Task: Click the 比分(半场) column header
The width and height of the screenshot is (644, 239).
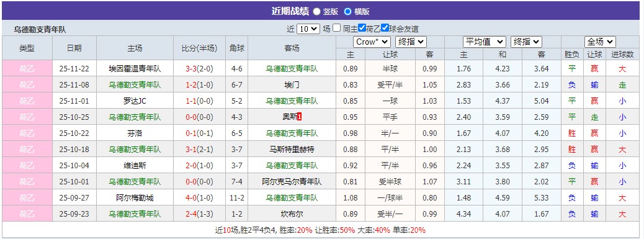Action: pos(199,48)
